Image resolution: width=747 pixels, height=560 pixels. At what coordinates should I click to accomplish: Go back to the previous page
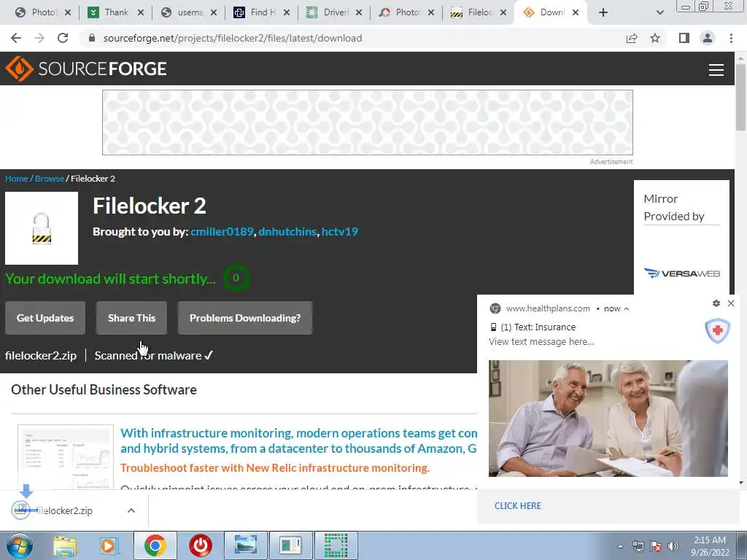coord(16,38)
